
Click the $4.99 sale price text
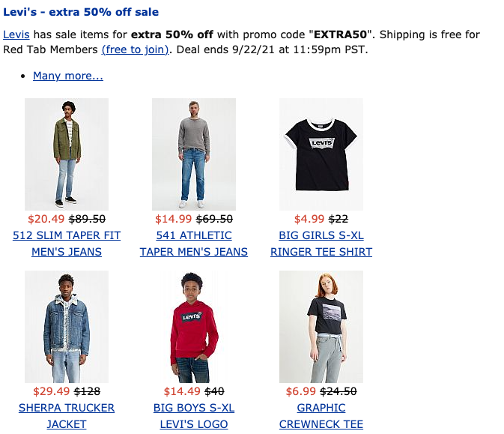[x=309, y=219]
